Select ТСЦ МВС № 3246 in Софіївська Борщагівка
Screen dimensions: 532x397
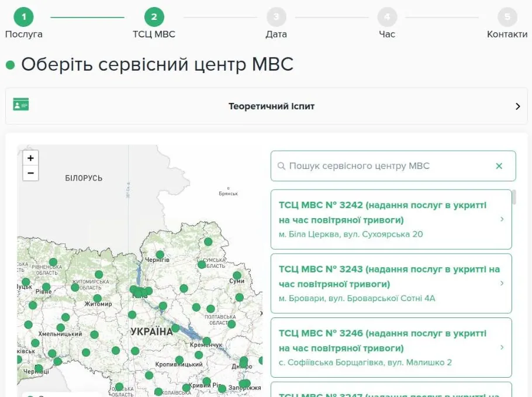(391, 347)
